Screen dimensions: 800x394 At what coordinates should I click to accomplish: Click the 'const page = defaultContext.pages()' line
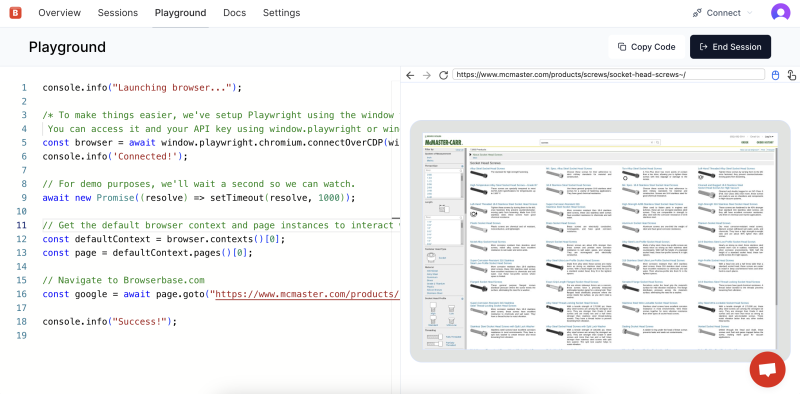pyautogui.click(x=147, y=253)
